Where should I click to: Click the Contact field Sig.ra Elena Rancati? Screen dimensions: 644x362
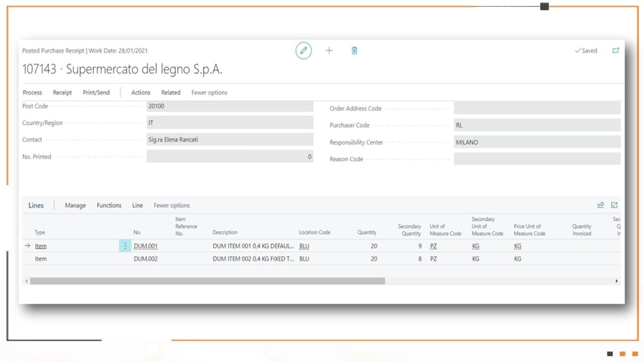[230, 140]
